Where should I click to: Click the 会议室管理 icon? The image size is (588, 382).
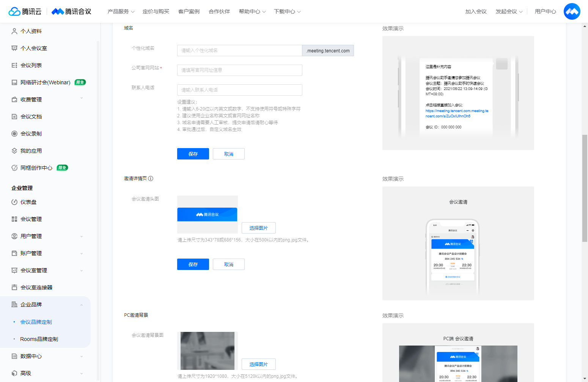(14, 270)
